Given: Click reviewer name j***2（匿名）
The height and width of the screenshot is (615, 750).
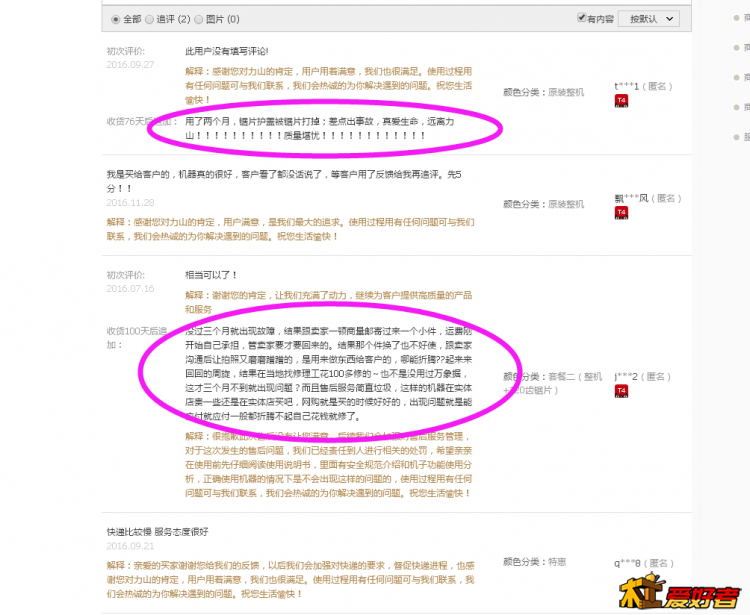Looking at the screenshot, I should coord(643,377).
